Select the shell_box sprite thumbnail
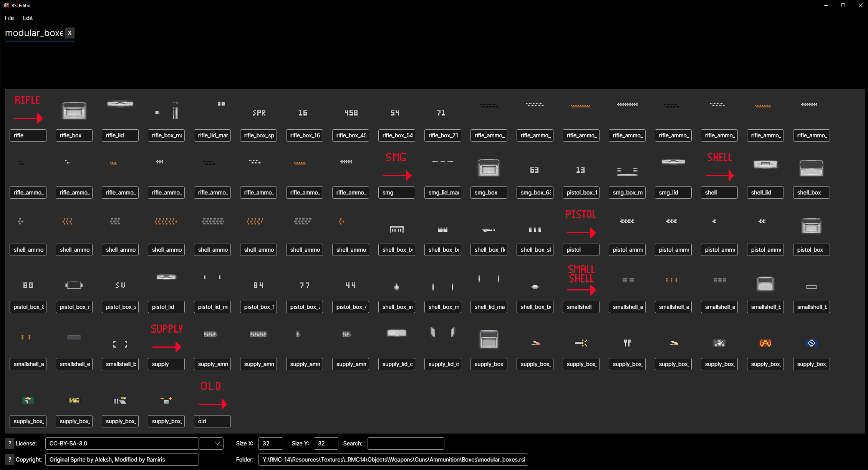The width and height of the screenshot is (868, 470). 811,168
